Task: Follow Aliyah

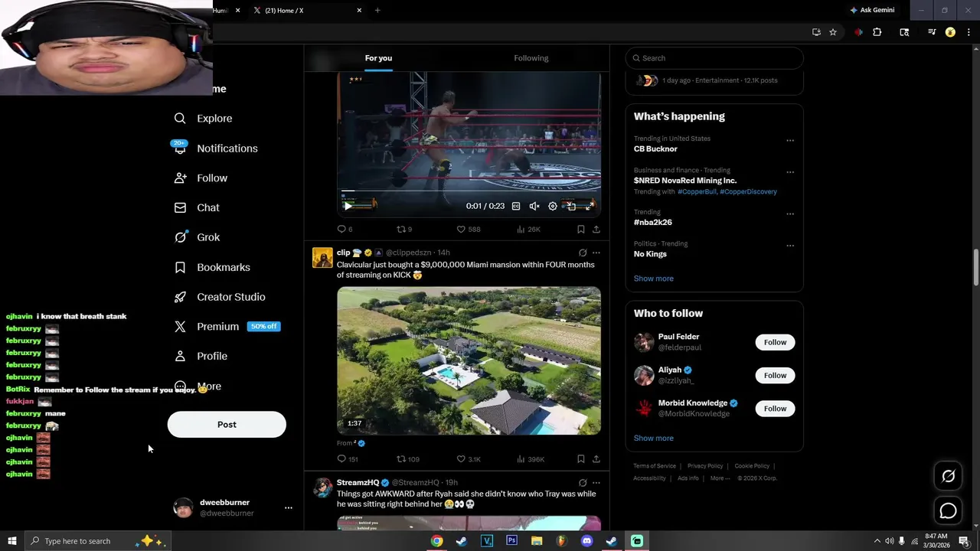Action: pyautogui.click(x=775, y=375)
